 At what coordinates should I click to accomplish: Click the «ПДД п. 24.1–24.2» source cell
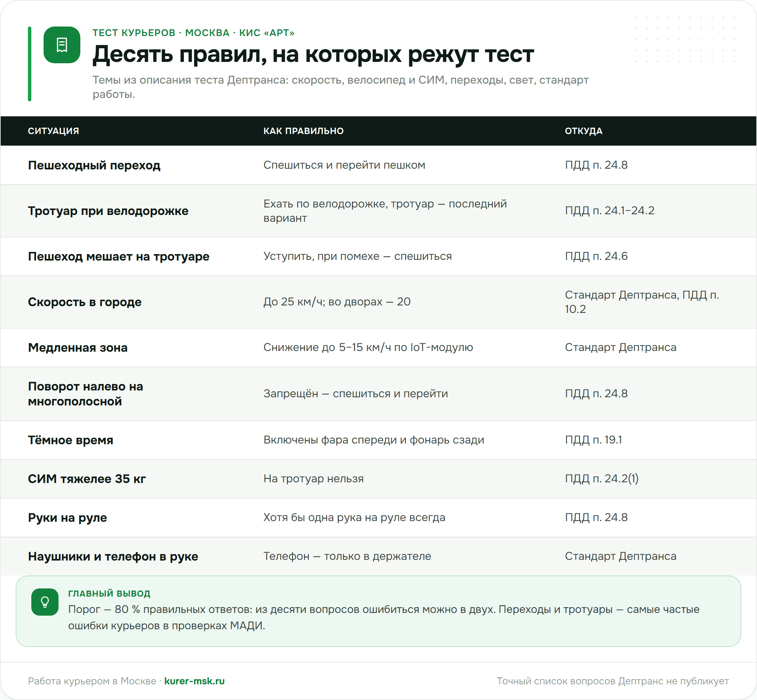coord(610,211)
